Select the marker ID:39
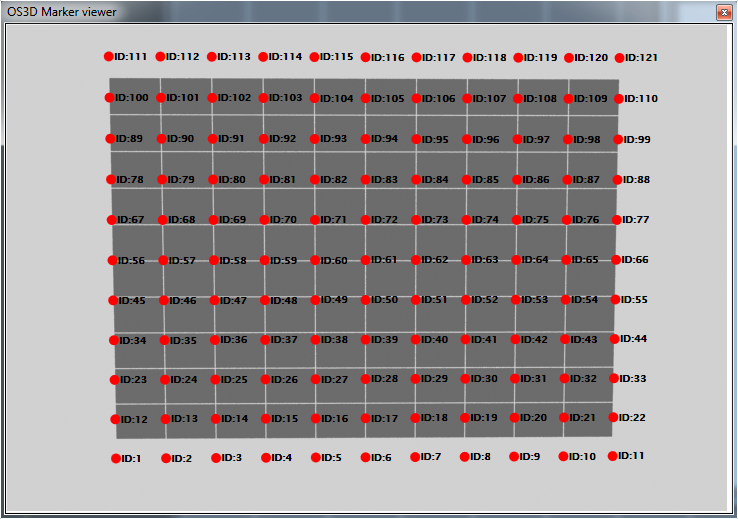The width and height of the screenshot is (738, 519). pos(365,340)
